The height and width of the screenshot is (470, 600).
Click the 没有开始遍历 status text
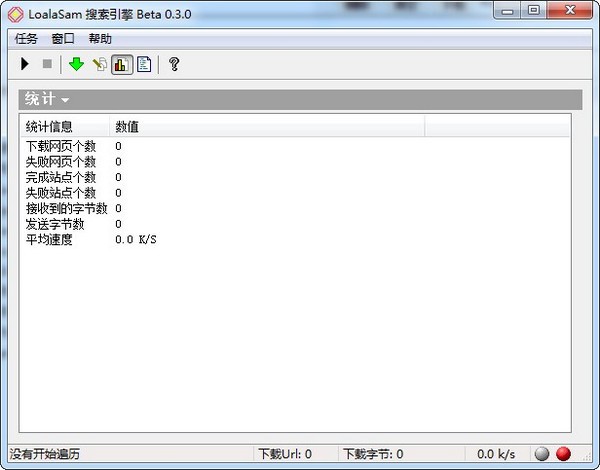(45, 454)
